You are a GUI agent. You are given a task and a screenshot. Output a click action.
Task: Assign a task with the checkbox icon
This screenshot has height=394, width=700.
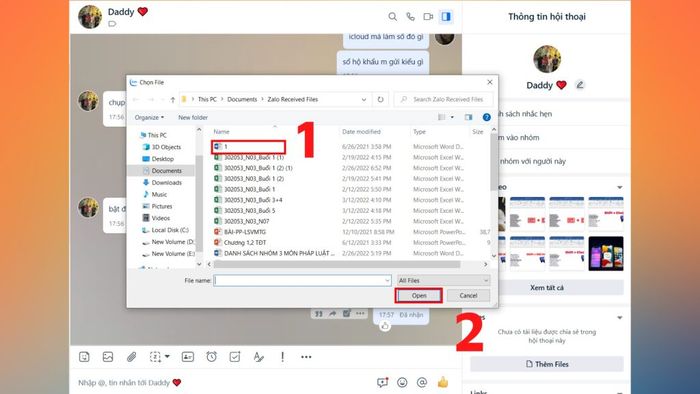point(235,357)
